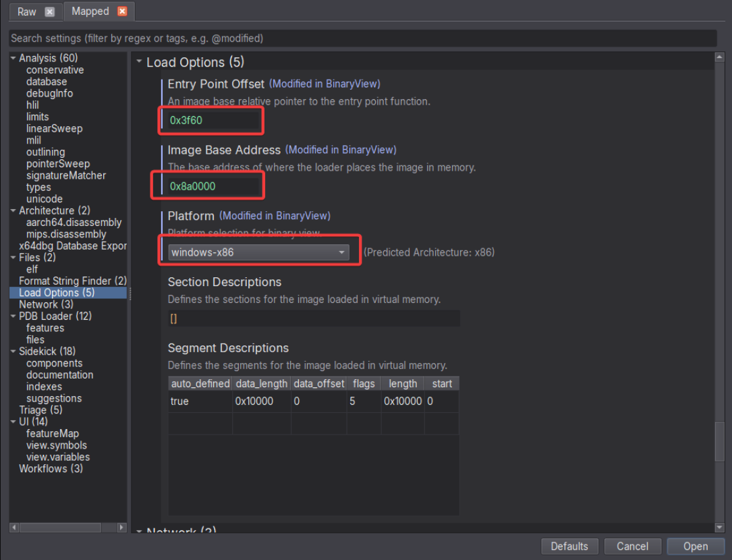Viewport: 732px width, 560px height.
Task: Edit the Entry Point Offset field
Action: 213,121
